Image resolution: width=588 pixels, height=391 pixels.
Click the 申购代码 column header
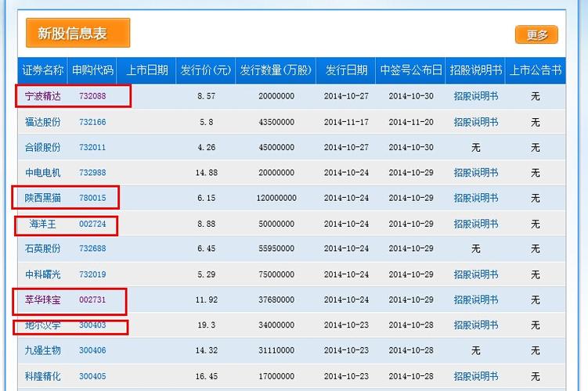[x=92, y=70]
